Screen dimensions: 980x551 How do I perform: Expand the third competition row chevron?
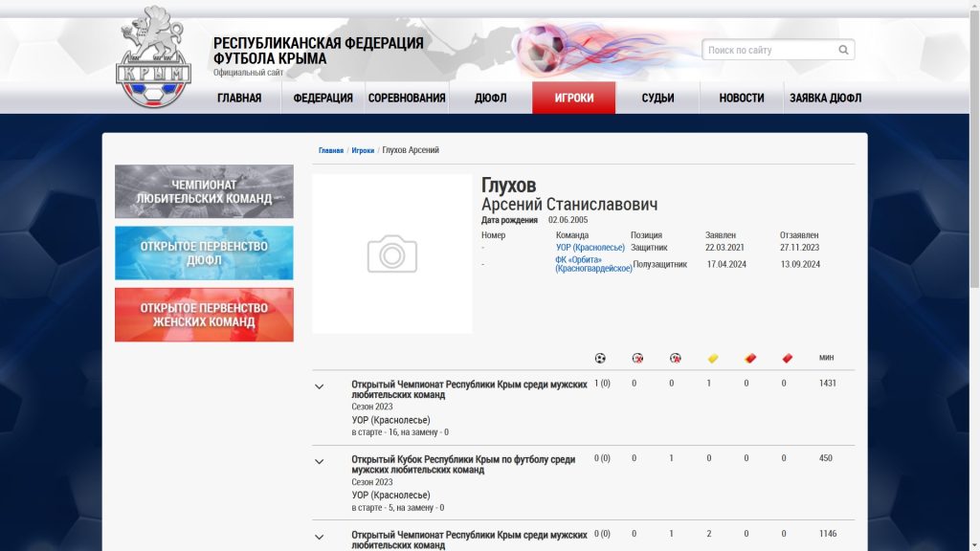coord(320,537)
